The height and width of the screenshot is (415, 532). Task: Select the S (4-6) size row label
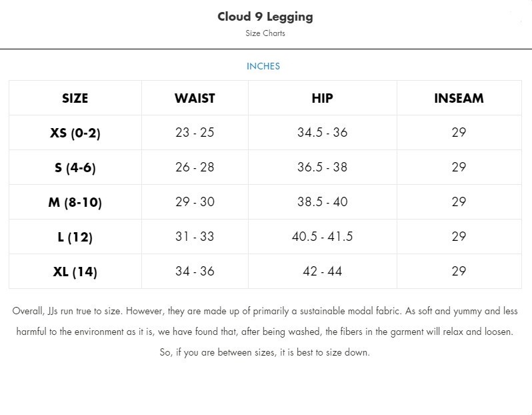pyautogui.click(x=75, y=167)
